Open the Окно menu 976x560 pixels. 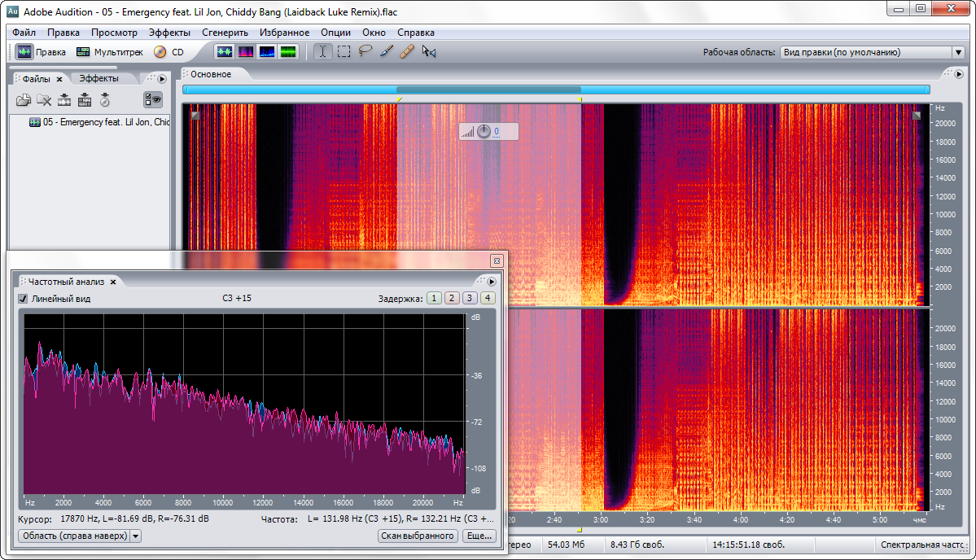point(374,33)
